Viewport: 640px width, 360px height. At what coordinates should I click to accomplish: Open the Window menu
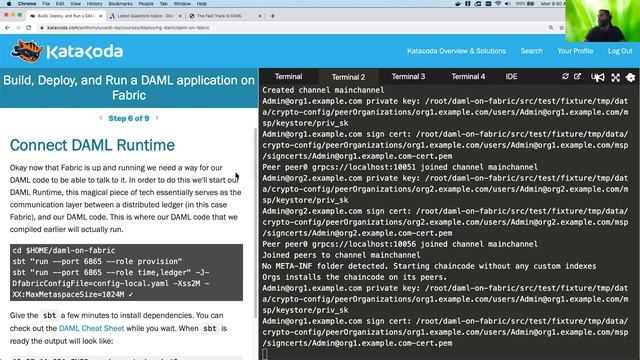182,4
